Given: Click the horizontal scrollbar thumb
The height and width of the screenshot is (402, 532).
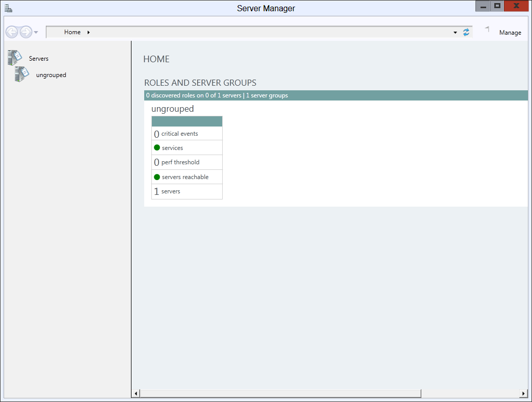Looking at the screenshot, I should tap(281, 393).
